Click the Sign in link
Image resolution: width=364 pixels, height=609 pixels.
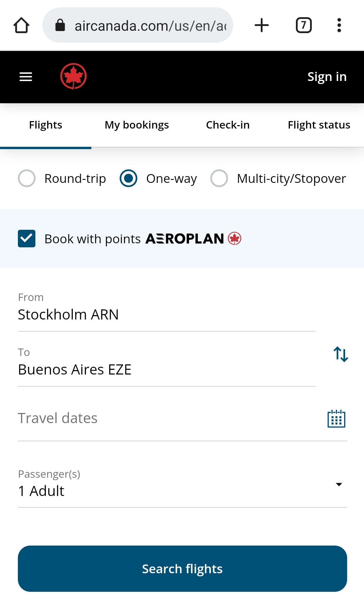(327, 77)
